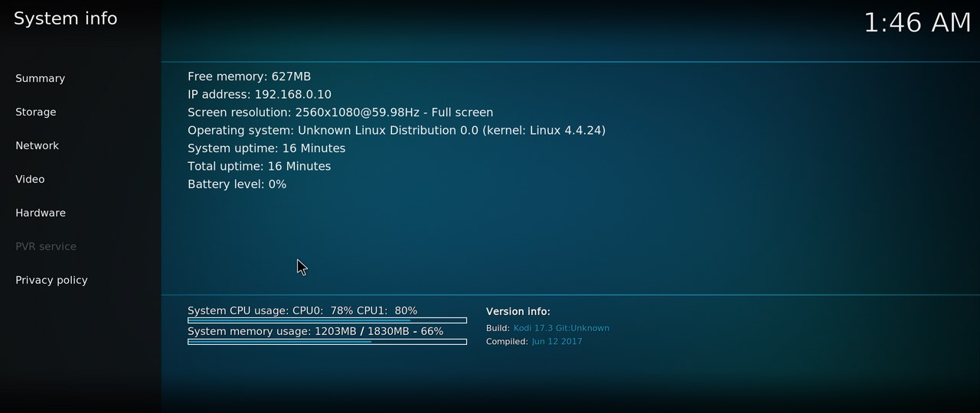Click the System CPU usage progress bar
The height and width of the screenshot is (413, 980).
[x=327, y=320]
